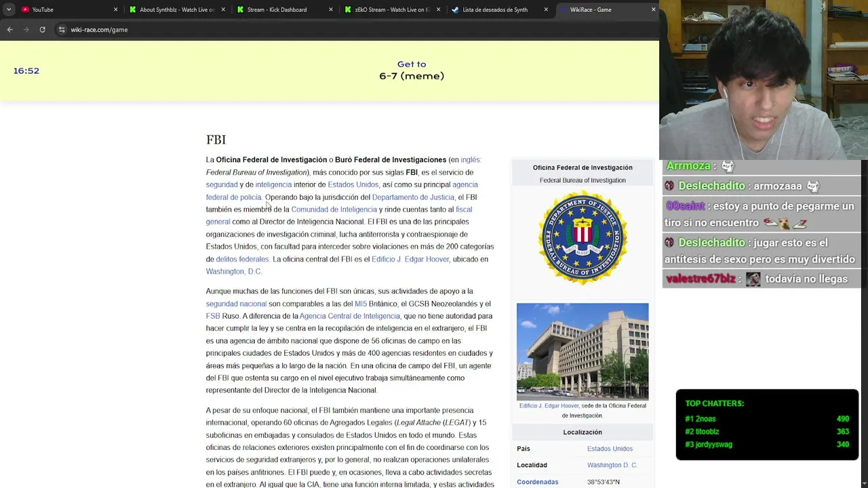This screenshot has height=488, width=868.
Task: Click chat username 'Armmoza'
Action: [x=688, y=166]
